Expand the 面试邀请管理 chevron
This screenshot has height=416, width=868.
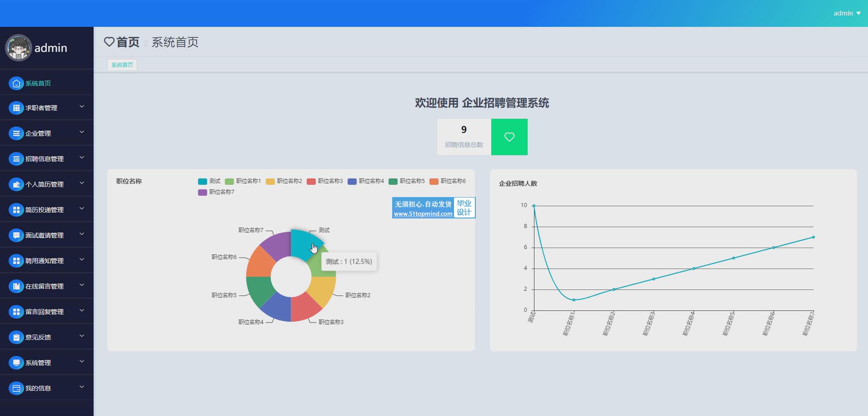click(82, 234)
